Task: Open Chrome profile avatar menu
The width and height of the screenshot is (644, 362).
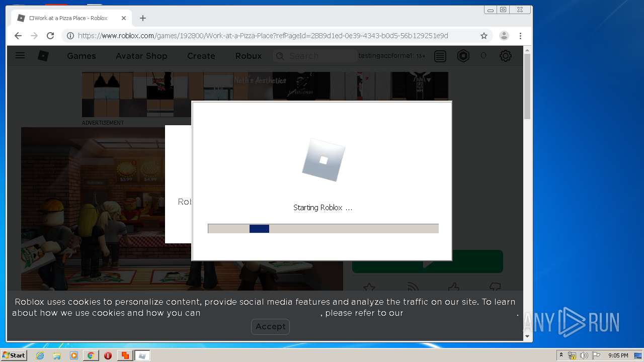Action: tap(504, 36)
